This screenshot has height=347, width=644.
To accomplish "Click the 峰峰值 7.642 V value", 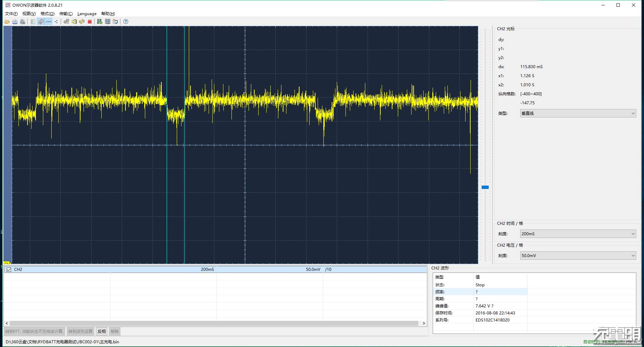I will (484, 306).
